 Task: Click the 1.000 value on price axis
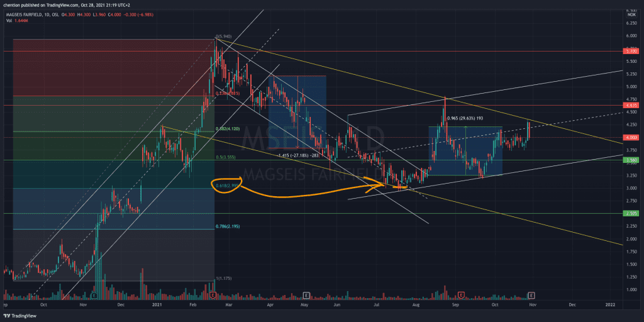pos(631,289)
